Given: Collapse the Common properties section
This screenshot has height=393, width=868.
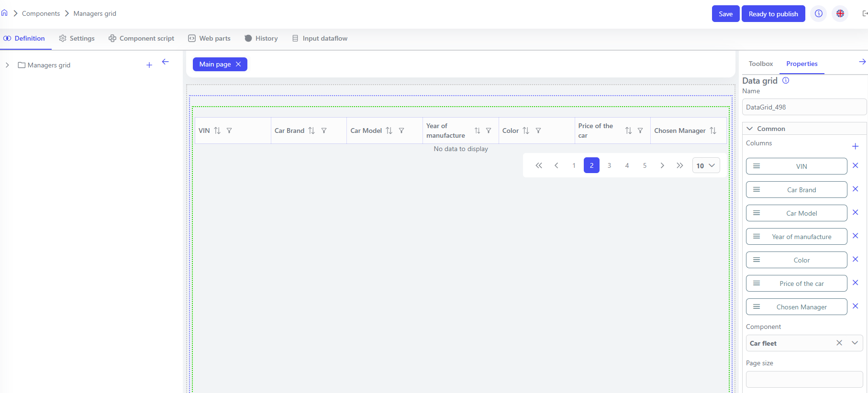Looking at the screenshot, I should (x=750, y=129).
